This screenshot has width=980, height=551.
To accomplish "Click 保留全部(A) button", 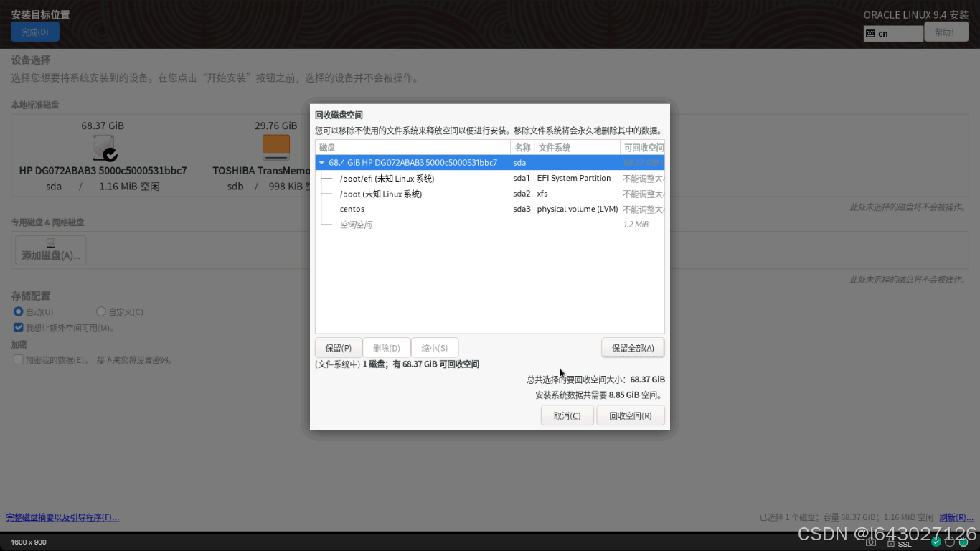I will [x=633, y=348].
